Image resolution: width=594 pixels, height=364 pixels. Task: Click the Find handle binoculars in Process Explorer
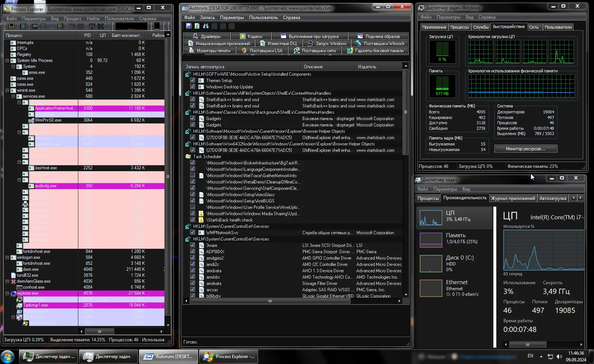tap(91, 26)
